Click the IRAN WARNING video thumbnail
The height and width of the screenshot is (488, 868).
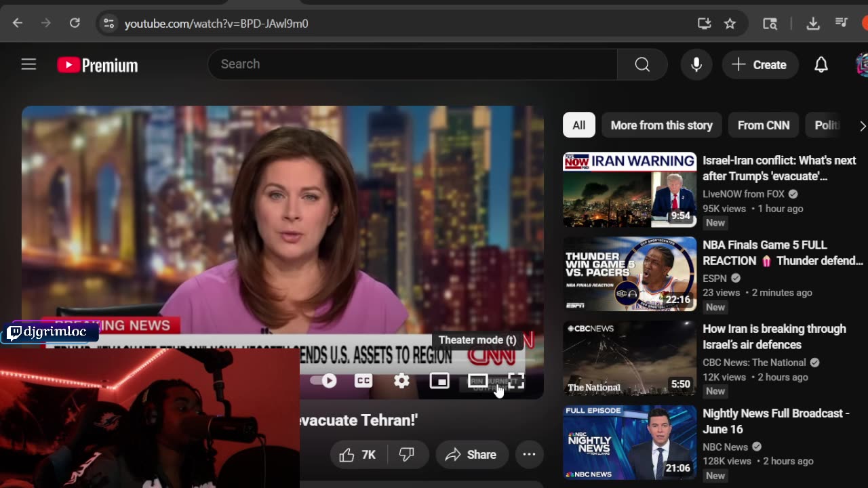[x=629, y=190]
